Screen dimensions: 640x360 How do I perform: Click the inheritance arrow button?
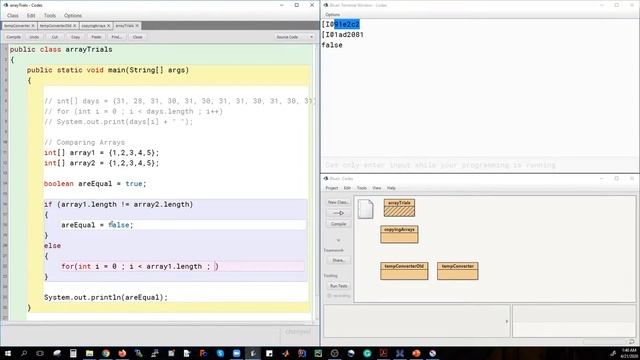click(x=338, y=213)
